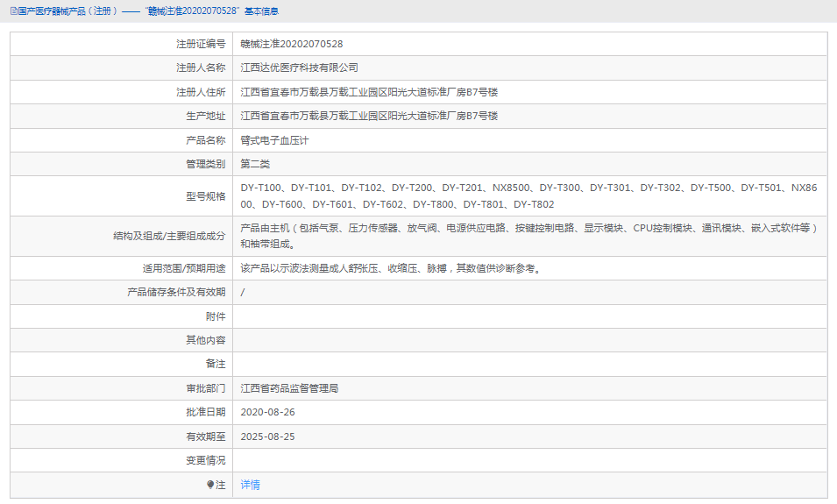Click the 详情 link in the 注 row
The height and width of the screenshot is (504, 837).
coord(250,485)
